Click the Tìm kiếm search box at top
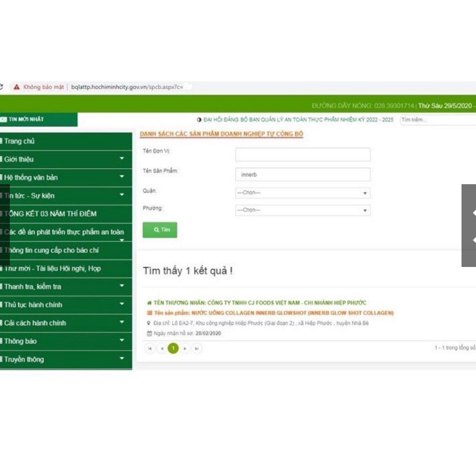This screenshot has height=476, width=476. [437, 120]
